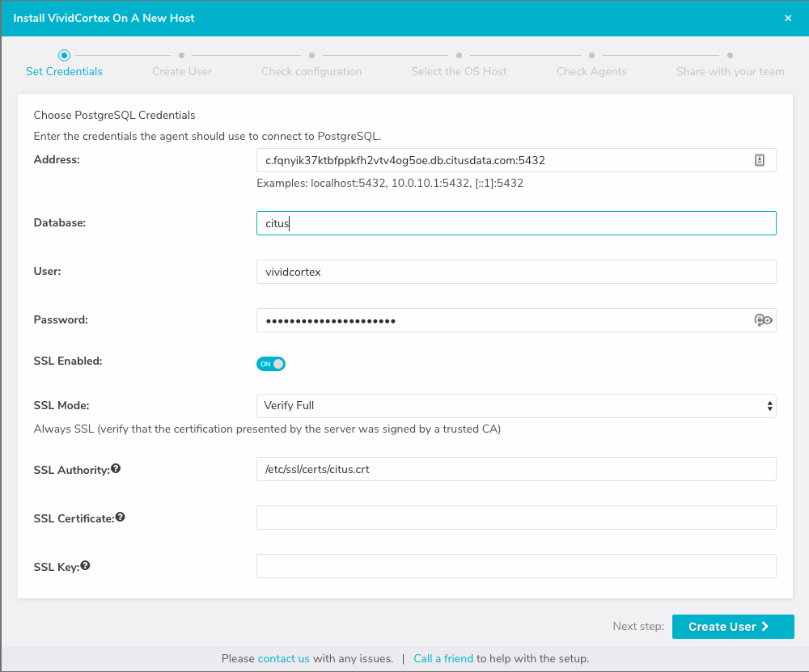Click the dialog title Install VividCortex On A New Host
This screenshot has height=672, width=809.
pos(104,18)
